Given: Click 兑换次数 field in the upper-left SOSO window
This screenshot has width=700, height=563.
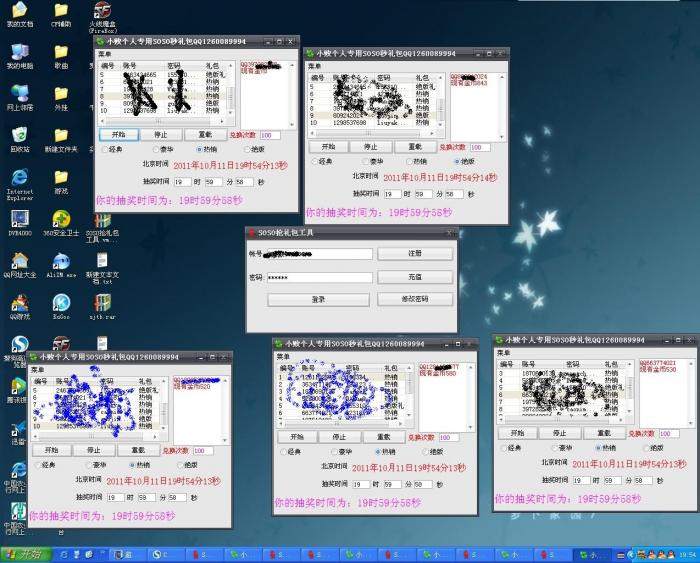Looking at the screenshot, I should [x=270, y=135].
